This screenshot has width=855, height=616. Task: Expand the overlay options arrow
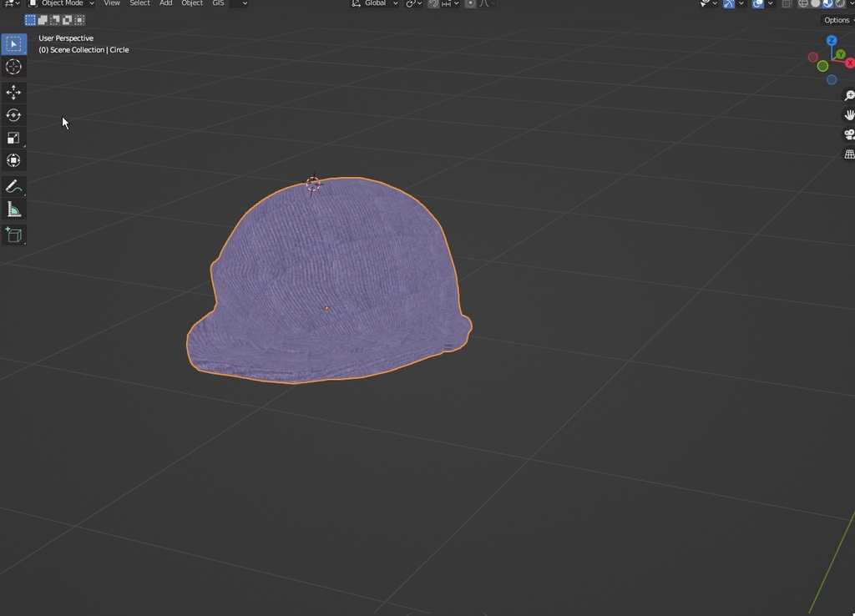click(x=770, y=3)
